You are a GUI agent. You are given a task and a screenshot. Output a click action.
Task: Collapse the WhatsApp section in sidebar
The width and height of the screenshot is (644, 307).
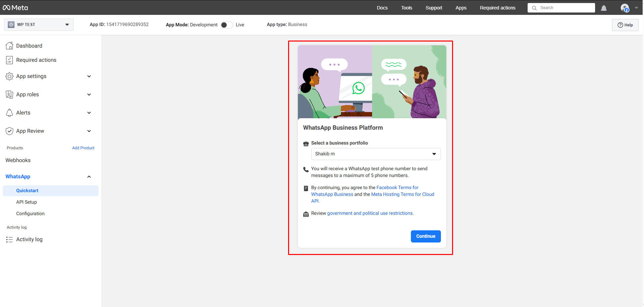[89, 176]
